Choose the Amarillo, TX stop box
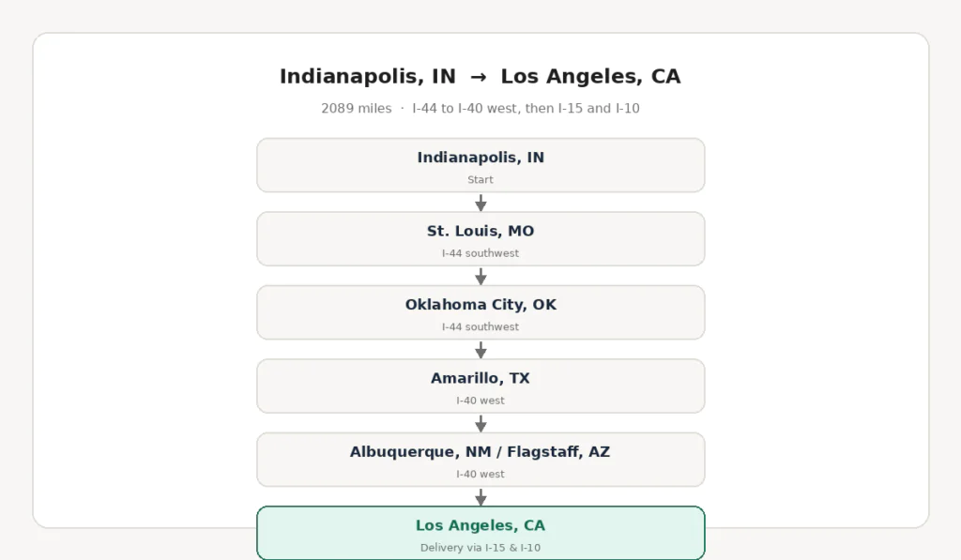The height and width of the screenshot is (560, 961). [x=480, y=386]
